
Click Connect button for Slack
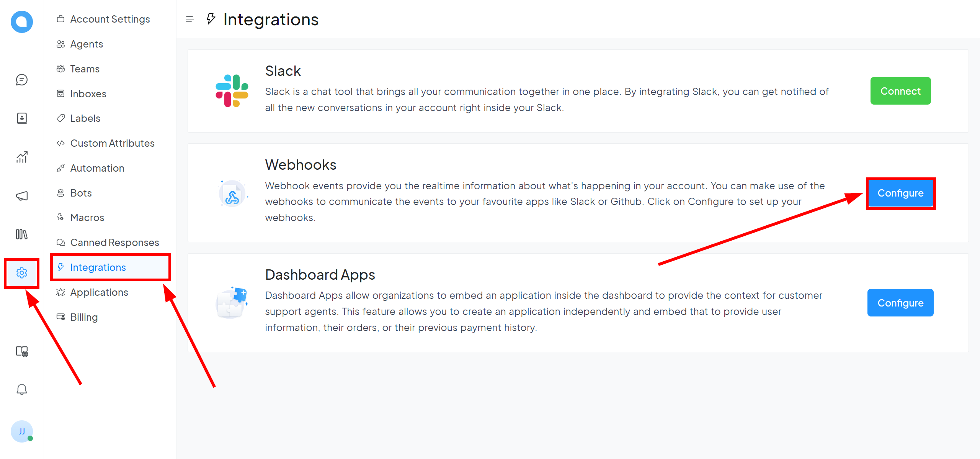pos(901,91)
